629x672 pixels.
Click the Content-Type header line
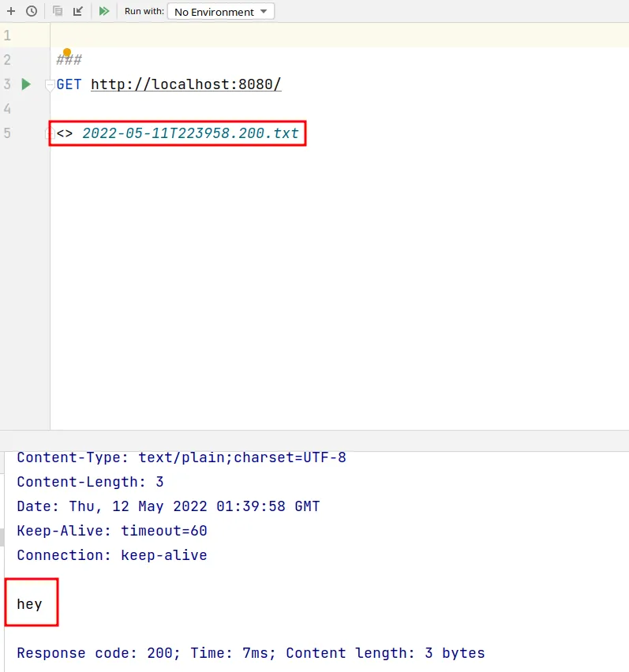coord(182,457)
